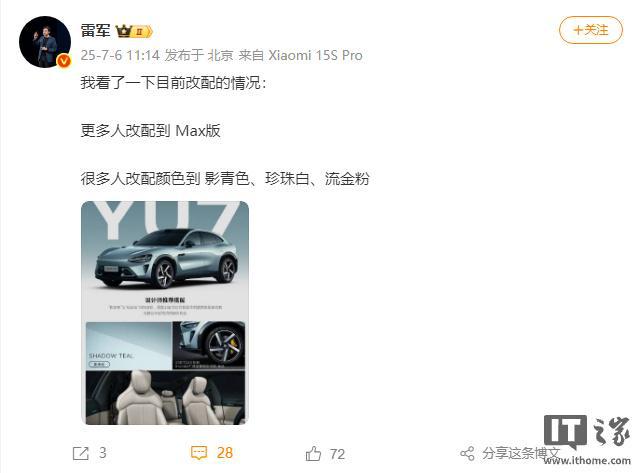Click the 25-7-6 11:14 post timestamp
The width and height of the screenshot is (641, 473).
[x=120, y=55]
